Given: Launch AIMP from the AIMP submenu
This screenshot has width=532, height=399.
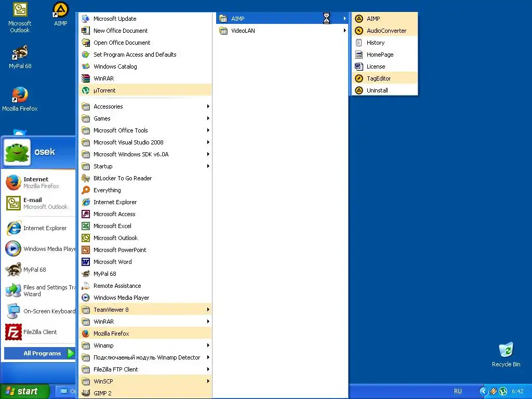Looking at the screenshot, I should [384, 19].
